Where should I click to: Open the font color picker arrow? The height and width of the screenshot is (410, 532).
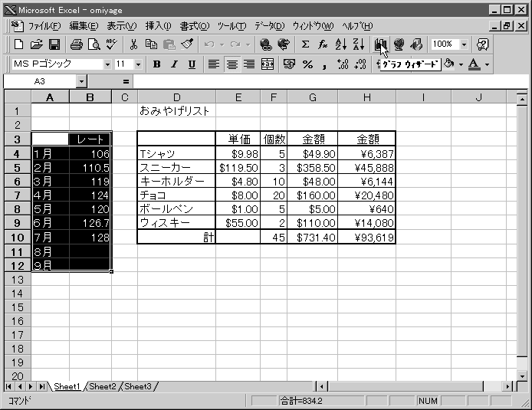487,64
